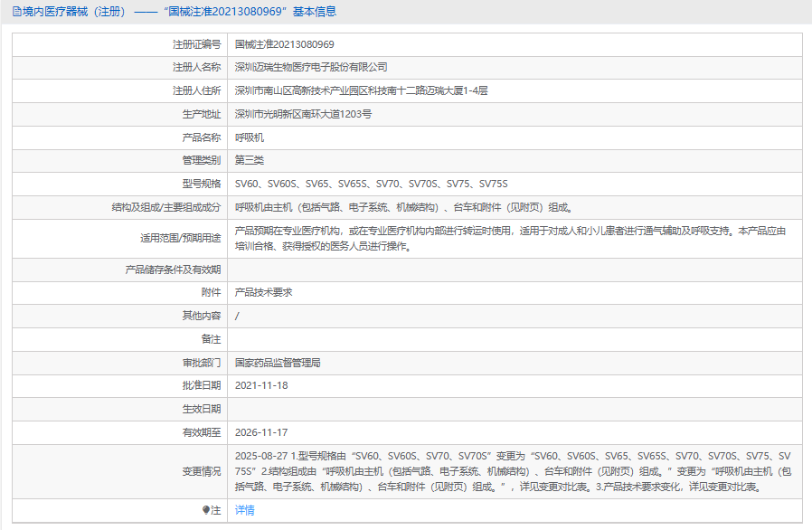Click the empty 生效日期 value cell
The image size is (812, 530).
[512, 410]
